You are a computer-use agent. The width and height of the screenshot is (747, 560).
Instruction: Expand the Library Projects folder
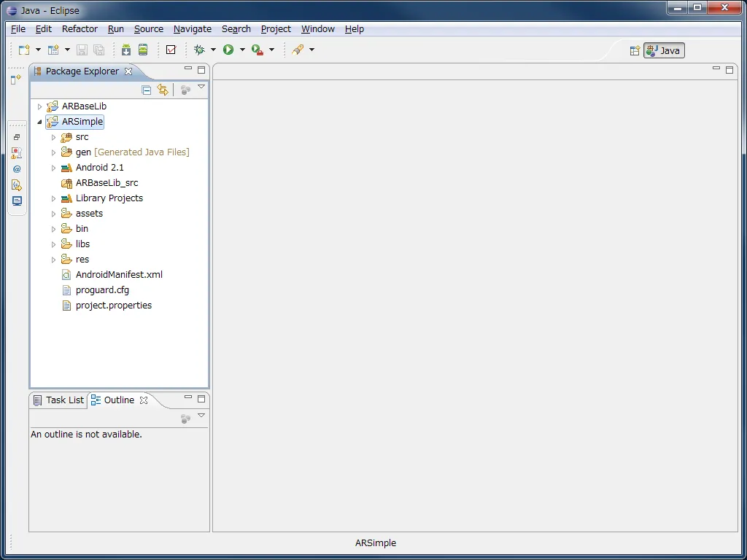54,198
